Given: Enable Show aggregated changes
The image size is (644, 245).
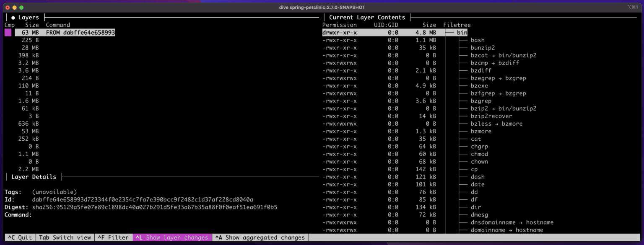Looking at the screenshot, I should pyautogui.click(x=260, y=237).
